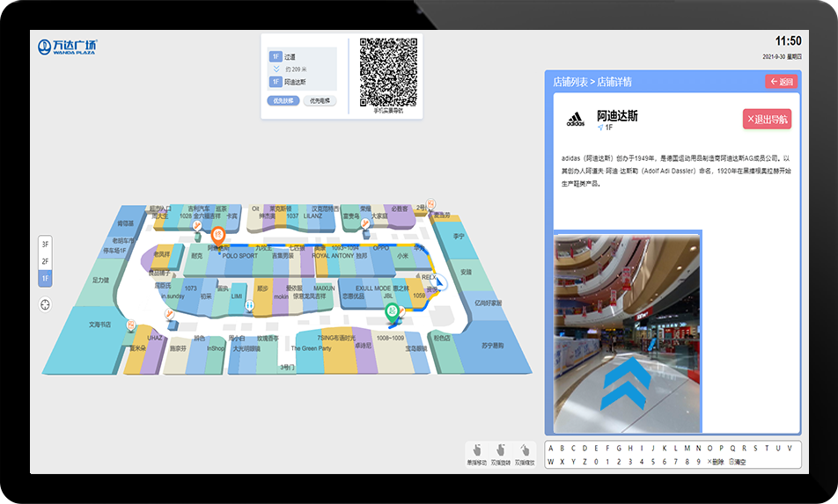The image size is (838, 504).
Task: Click the store list breadcrumb link
Action: click(570, 82)
